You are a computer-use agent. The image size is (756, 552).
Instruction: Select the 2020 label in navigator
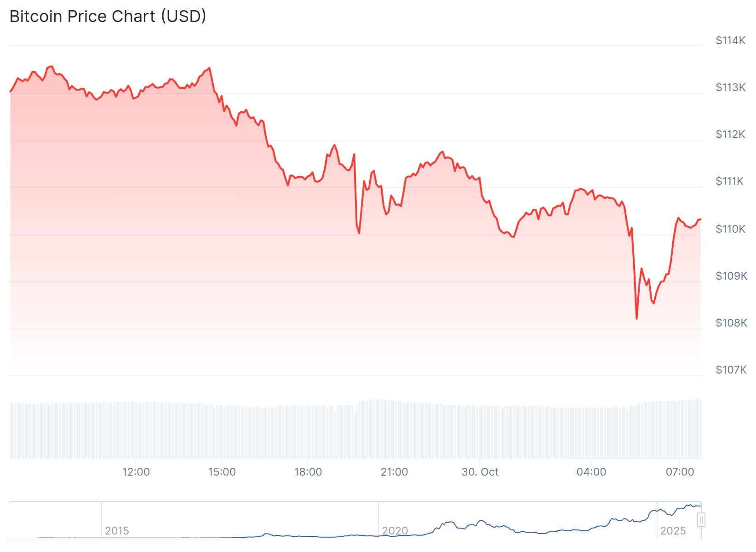pos(395,531)
